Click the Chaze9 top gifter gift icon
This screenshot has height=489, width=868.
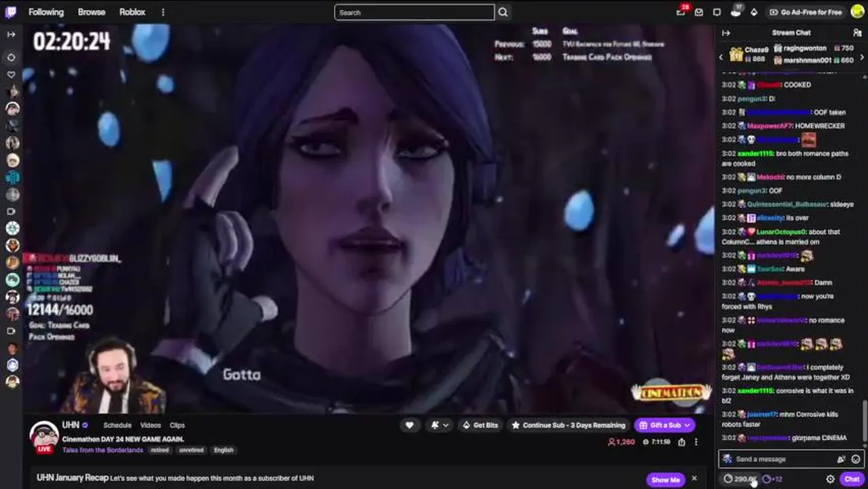[x=736, y=54]
